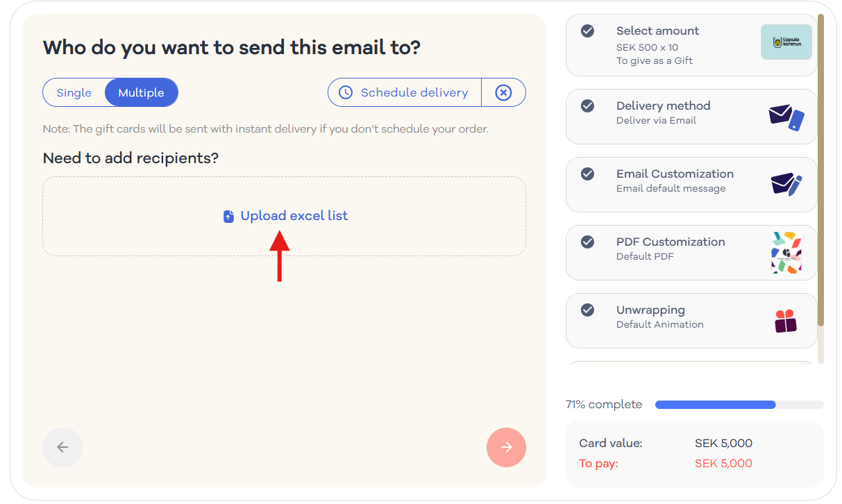842x504 pixels.
Task: Cancel schedule with the circled X icon
Action: [x=503, y=92]
